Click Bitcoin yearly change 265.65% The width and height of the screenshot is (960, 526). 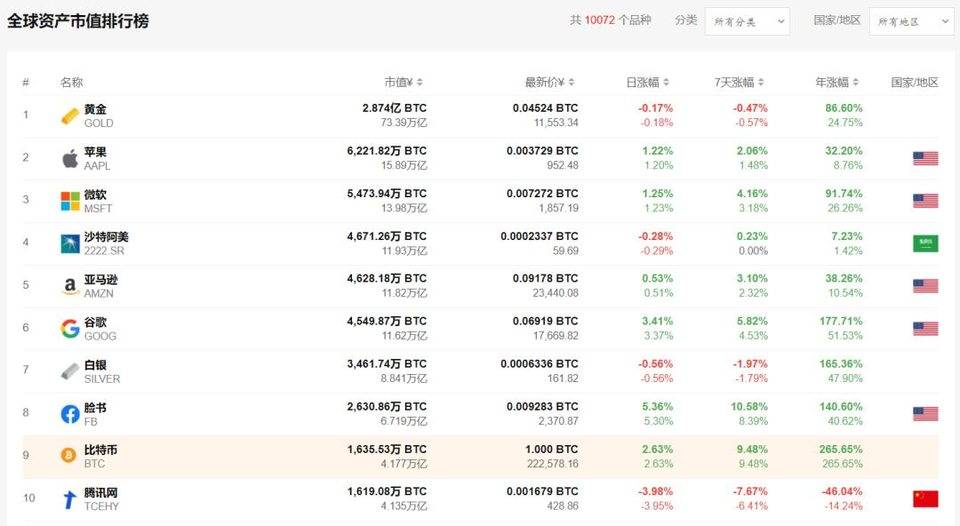(841, 449)
